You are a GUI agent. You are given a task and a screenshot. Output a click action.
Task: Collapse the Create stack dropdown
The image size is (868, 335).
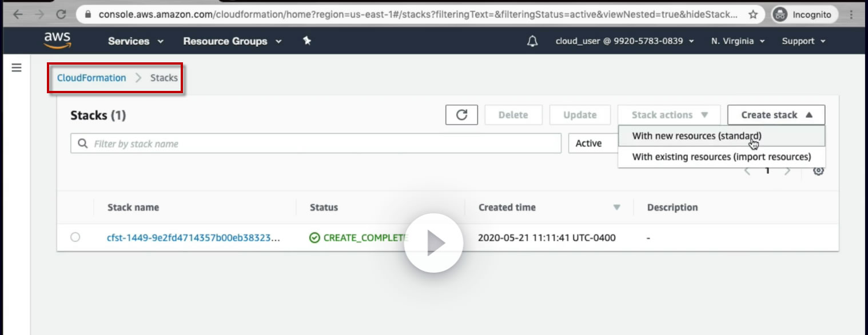[776, 115]
